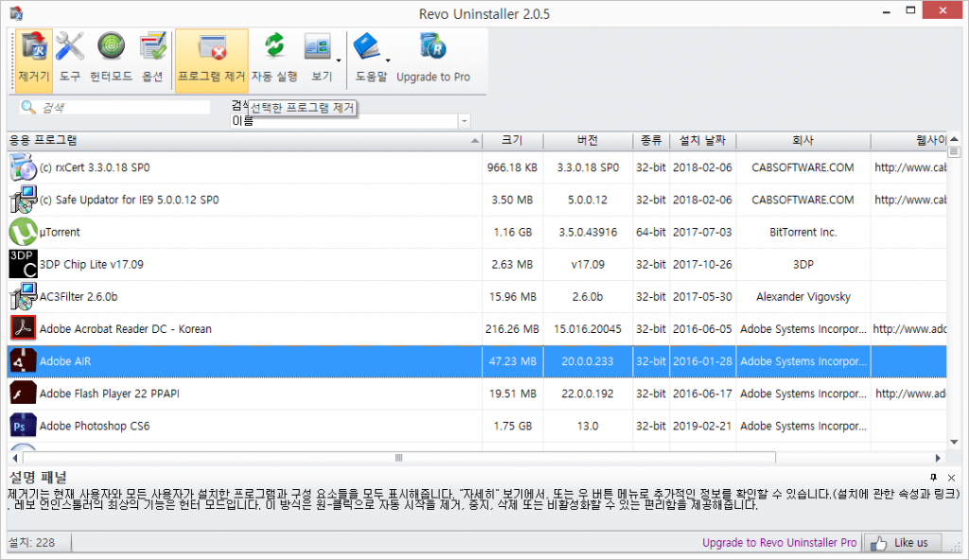This screenshot has height=560, width=969.
Task: Open the 이름 search-by combo box
Action: 350,121
